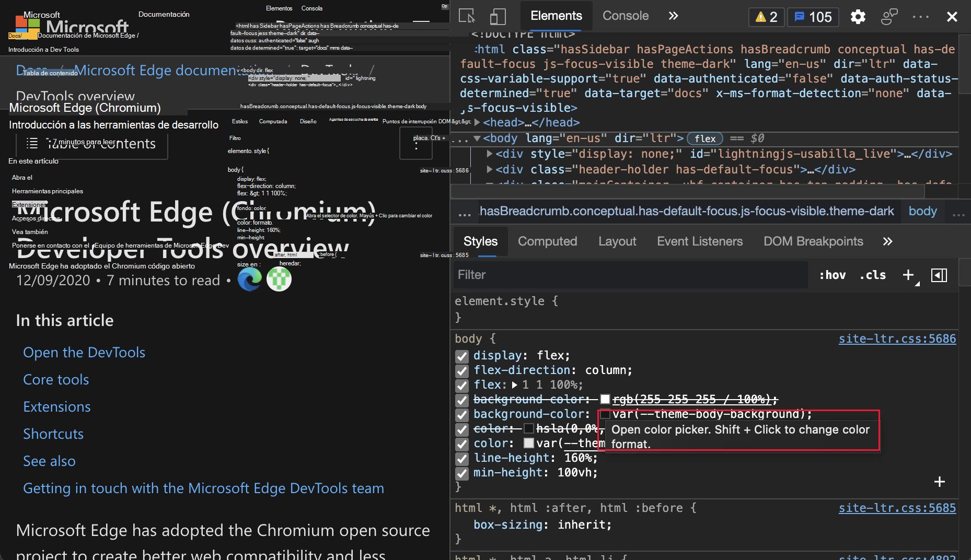Uncheck the line-height: 160% declaration
The width and height of the screenshot is (971, 560).
coord(461,459)
